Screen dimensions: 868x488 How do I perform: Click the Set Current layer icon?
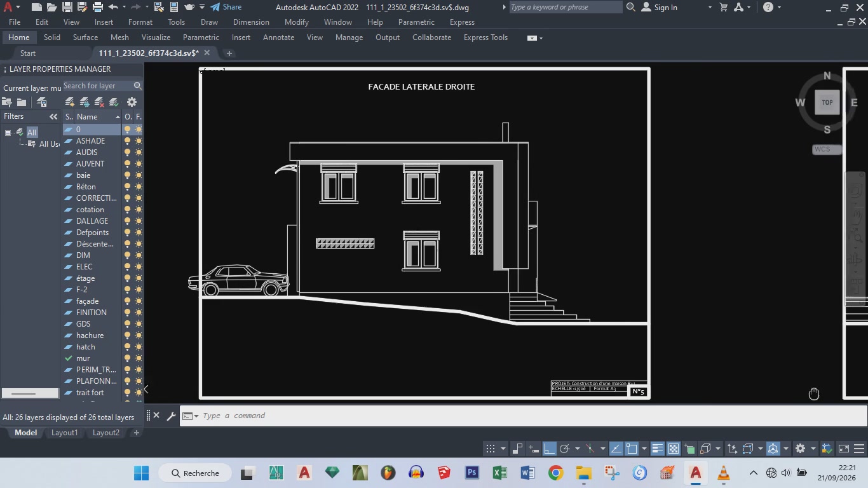tap(114, 102)
